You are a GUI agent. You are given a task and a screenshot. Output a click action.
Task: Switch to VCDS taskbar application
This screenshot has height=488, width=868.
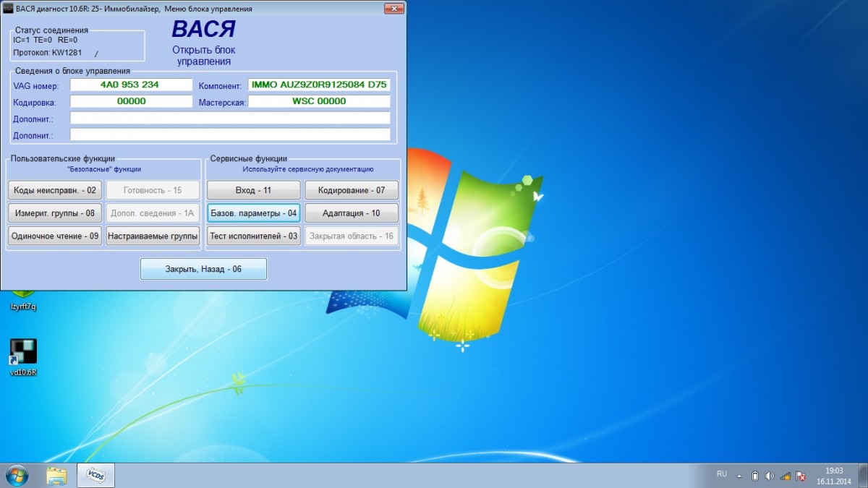(95, 475)
